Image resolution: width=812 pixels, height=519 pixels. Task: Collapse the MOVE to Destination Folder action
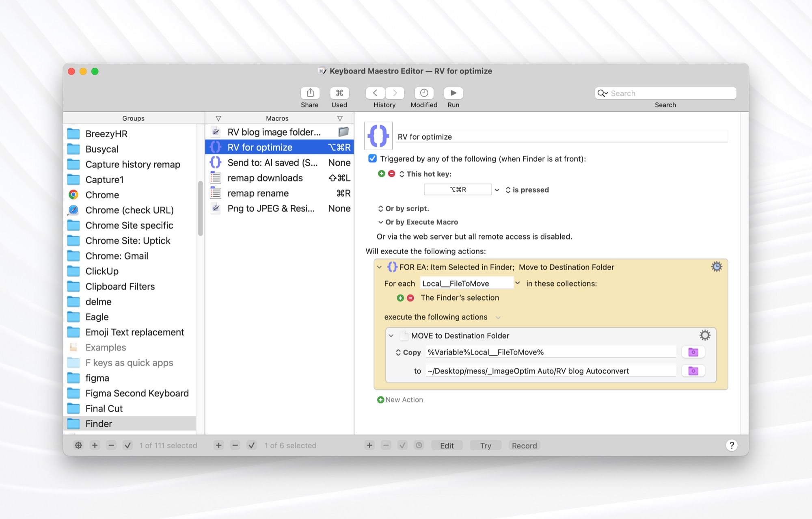tap(391, 335)
